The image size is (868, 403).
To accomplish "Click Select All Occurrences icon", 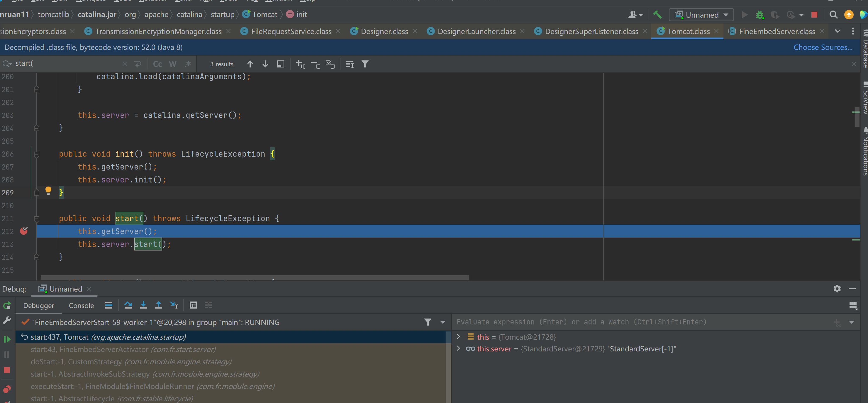I will pos(330,64).
